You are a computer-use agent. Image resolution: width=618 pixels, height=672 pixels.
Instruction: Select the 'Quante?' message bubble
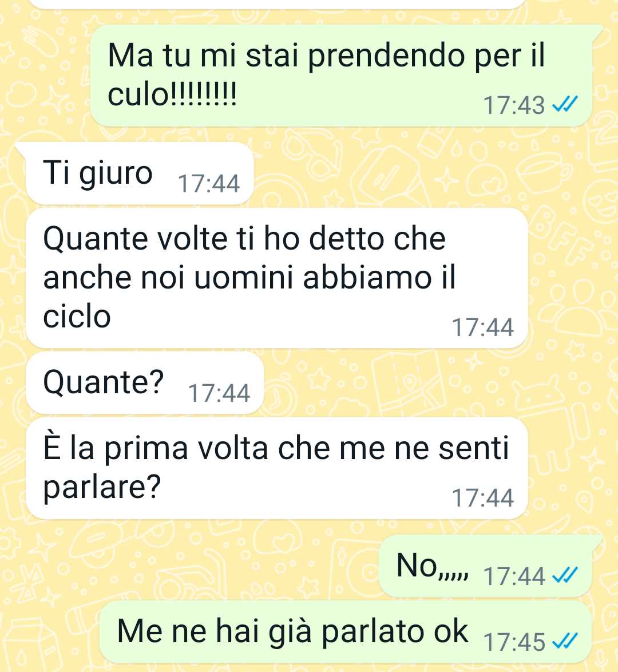[145, 383]
